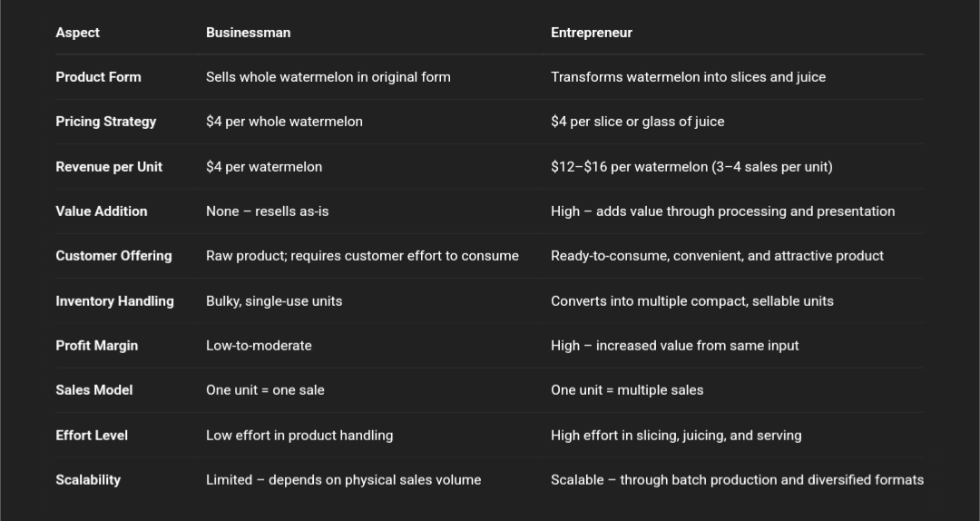Click the Value Addition row label
Image resolution: width=980 pixels, height=521 pixels.
click(101, 211)
